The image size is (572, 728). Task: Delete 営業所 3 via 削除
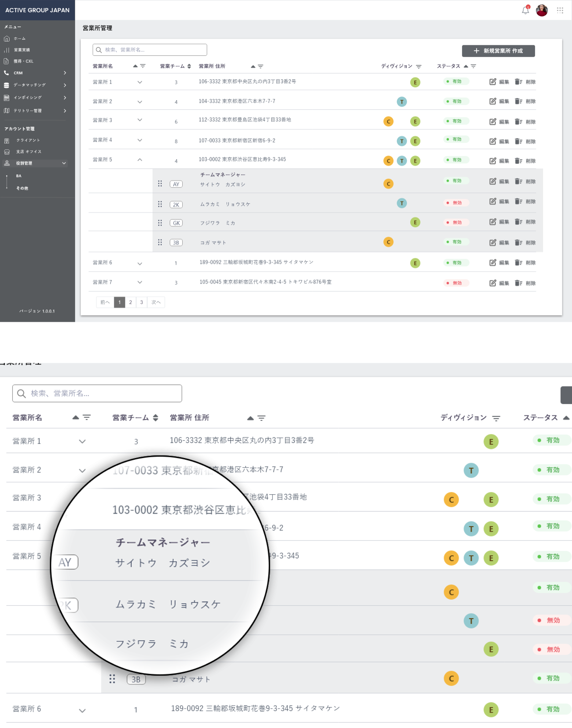pyautogui.click(x=525, y=122)
